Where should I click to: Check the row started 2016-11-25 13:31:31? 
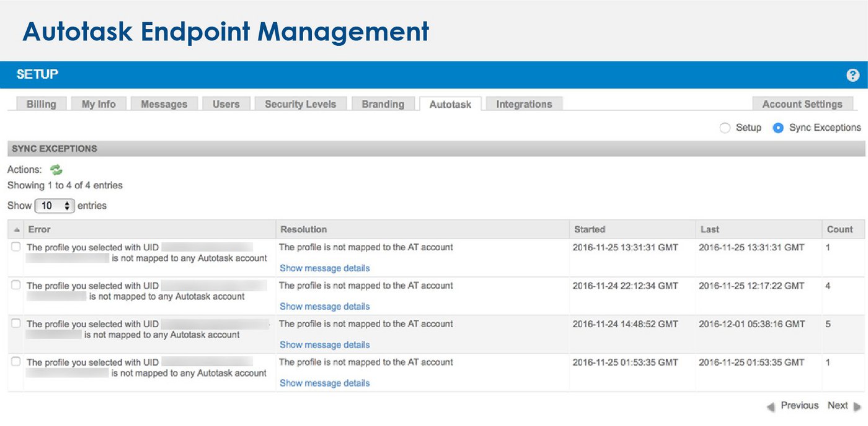click(16, 247)
